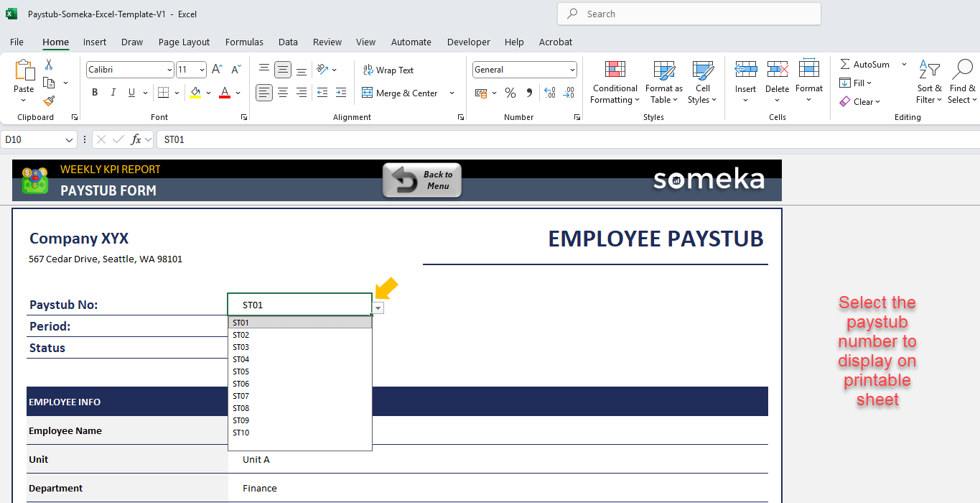Open the font name Calibri dropdown

coord(169,70)
